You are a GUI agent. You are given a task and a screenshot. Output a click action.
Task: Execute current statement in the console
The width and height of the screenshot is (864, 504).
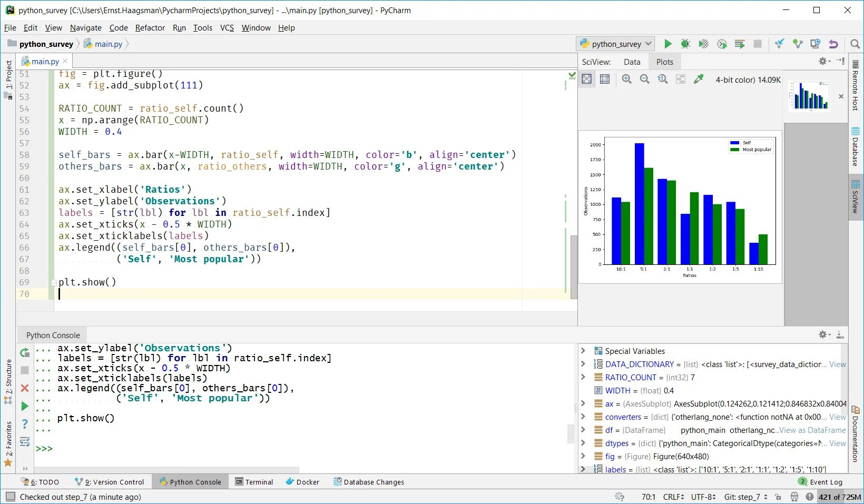[24, 406]
